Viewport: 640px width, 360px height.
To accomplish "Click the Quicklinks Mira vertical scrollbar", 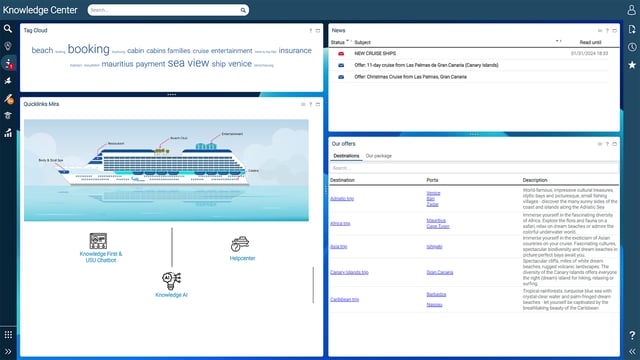I will tap(313, 285).
